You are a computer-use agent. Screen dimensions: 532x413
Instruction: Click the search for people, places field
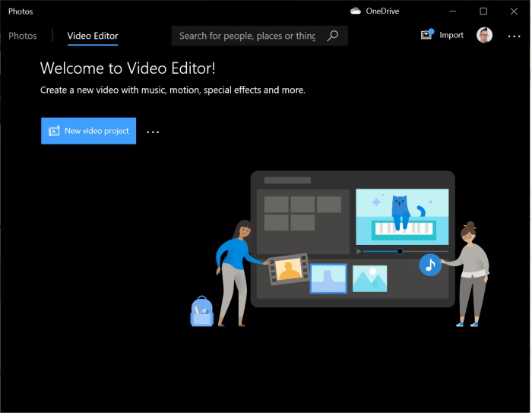pyautogui.click(x=247, y=36)
